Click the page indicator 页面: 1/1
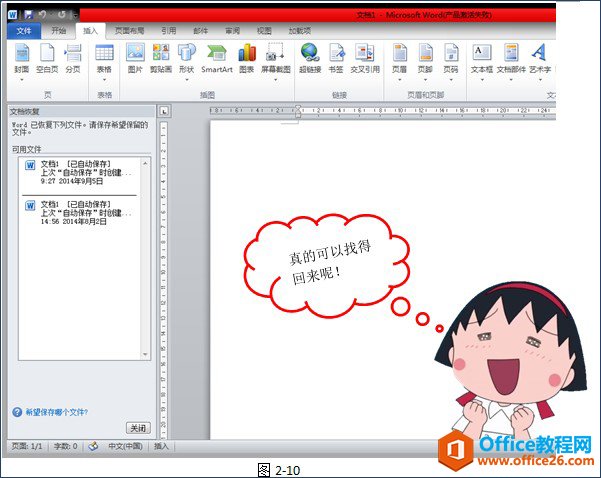601x478 pixels. click(26, 446)
